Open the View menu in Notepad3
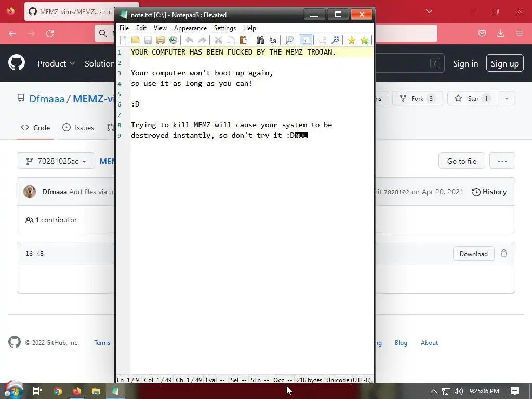This screenshot has height=399, width=532. [160, 28]
